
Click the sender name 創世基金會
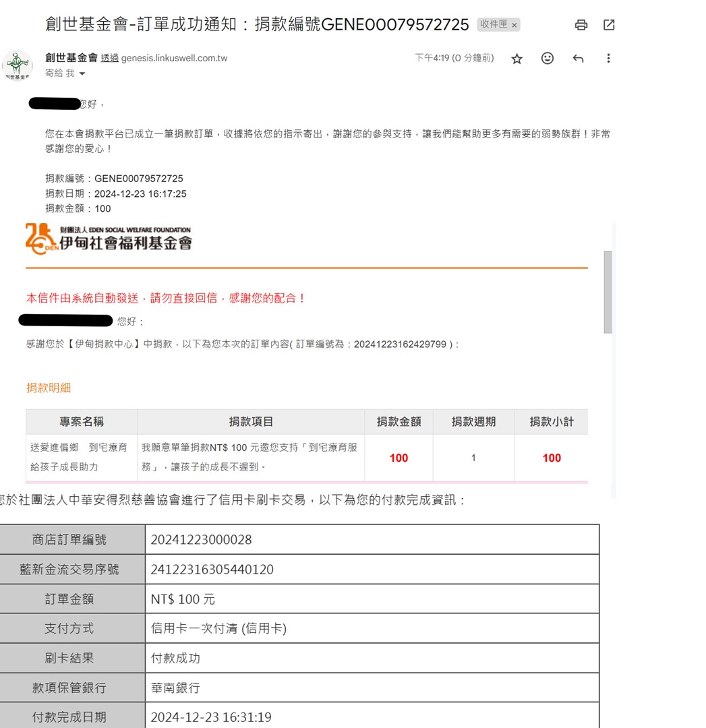[x=71, y=58]
